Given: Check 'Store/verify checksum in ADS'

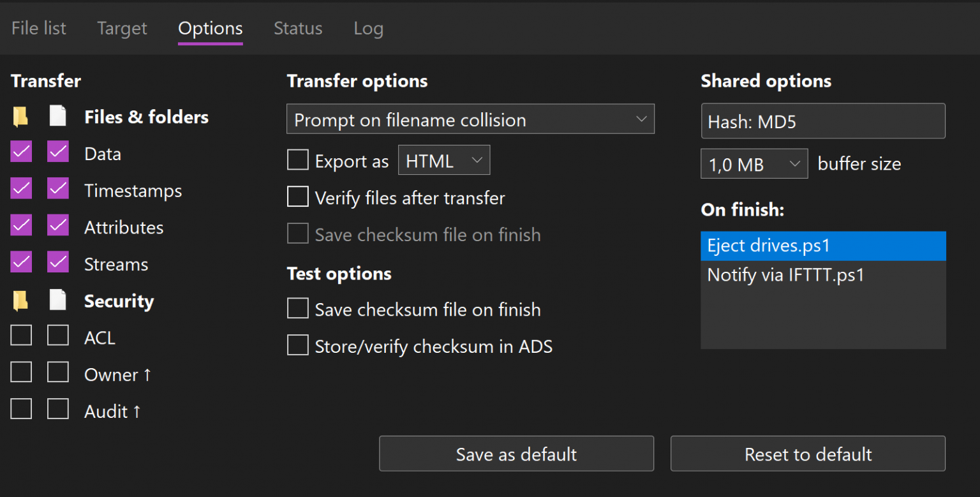Looking at the screenshot, I should coord(297,346).
